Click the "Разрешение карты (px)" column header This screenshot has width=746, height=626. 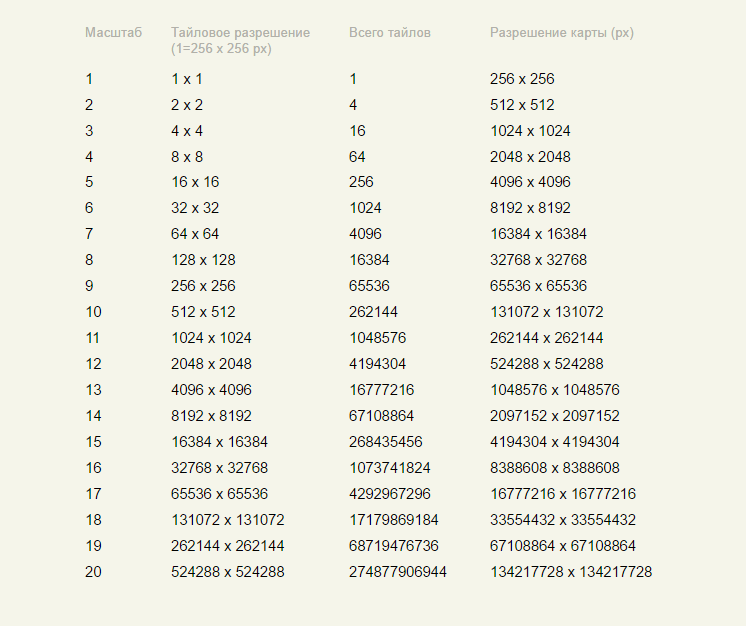[561, 33]
